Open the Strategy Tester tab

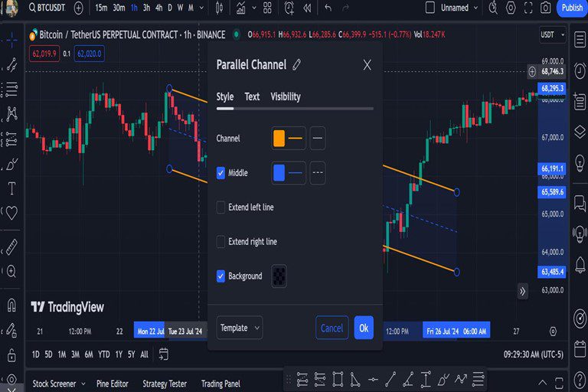(x=165, y=384)
